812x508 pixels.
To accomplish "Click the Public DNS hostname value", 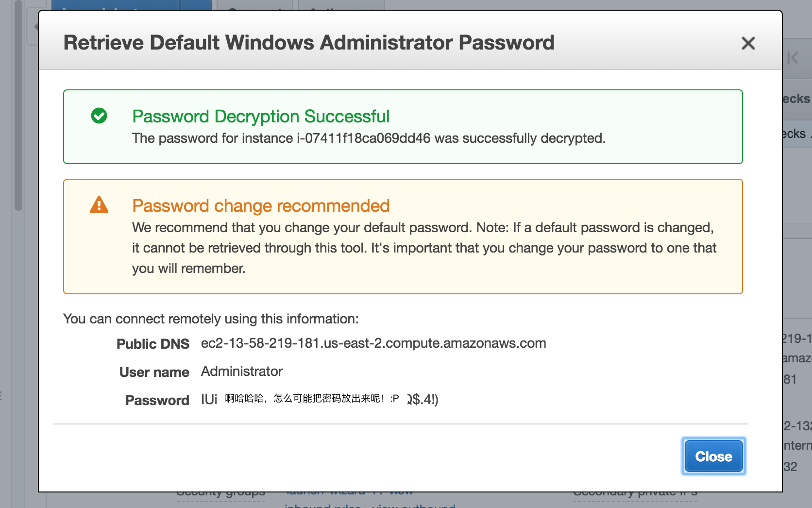I will pyautogui.click(x=373, y=343).
